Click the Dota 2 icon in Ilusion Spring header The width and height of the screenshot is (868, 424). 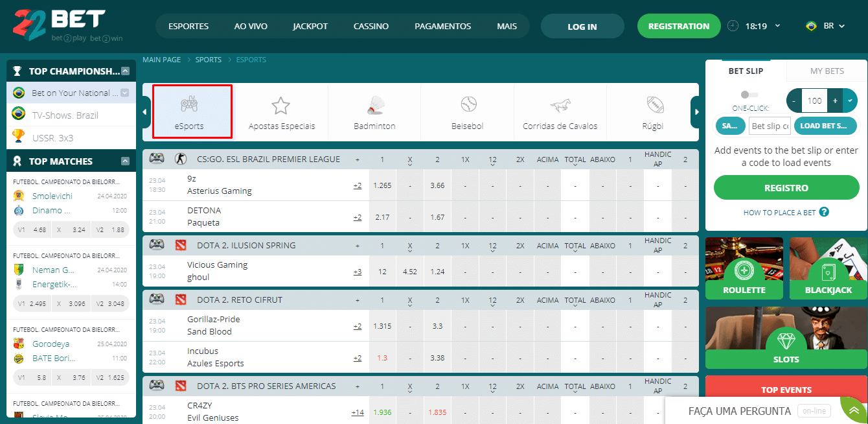(180, 245)
